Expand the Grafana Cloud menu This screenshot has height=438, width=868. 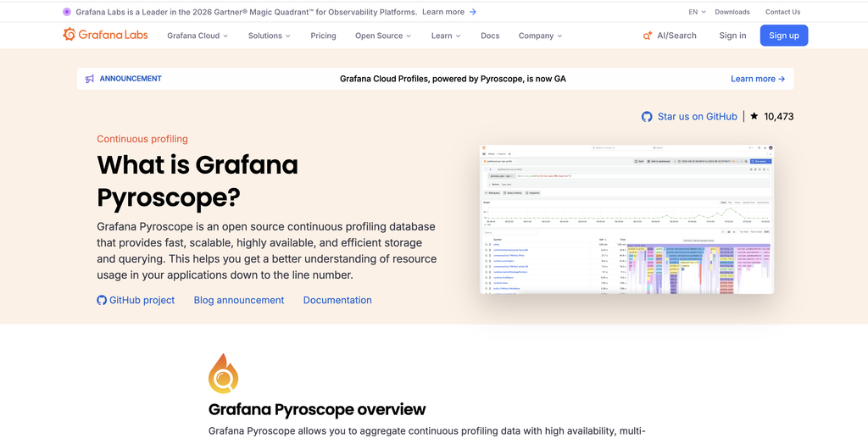(198, 36)
